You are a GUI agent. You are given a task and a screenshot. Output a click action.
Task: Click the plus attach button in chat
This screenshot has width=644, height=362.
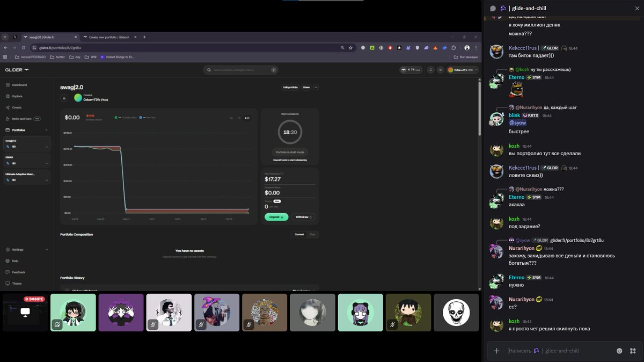(496, 351)
